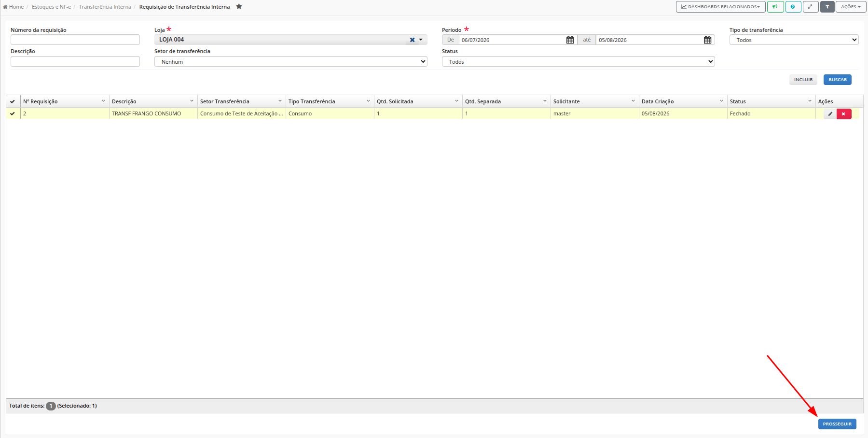The height and width of the screenshot is (438, 868).
Task: Click the Consumo tipo transferência cell
Action: pos(330,113)
